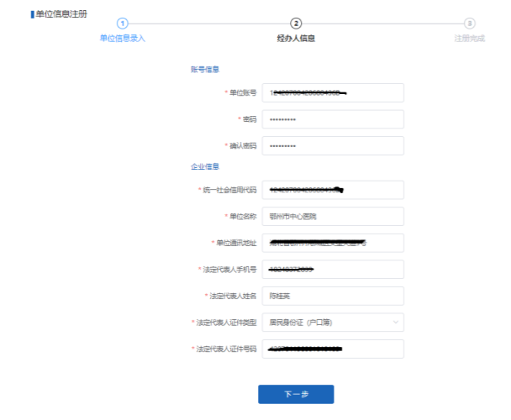
Task: Click the 单位信息注册 page title
Action: [60, 14]
